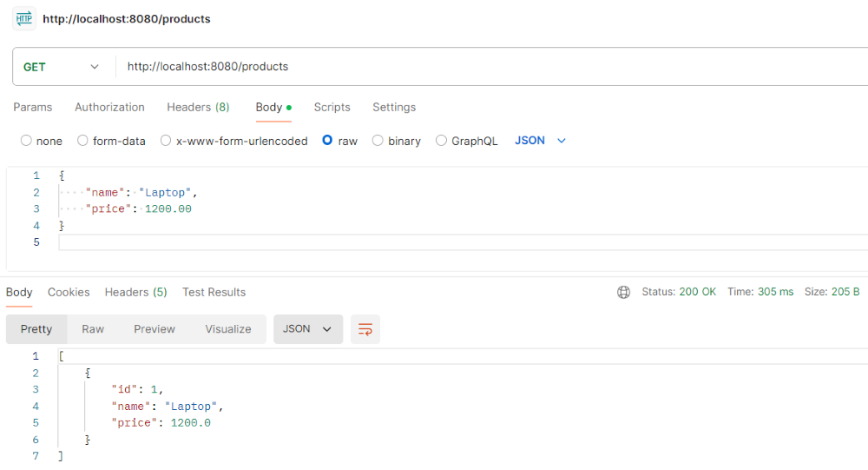Select the form-data radio option
This screenshot has height=470, width=868.
click(82, 141)
